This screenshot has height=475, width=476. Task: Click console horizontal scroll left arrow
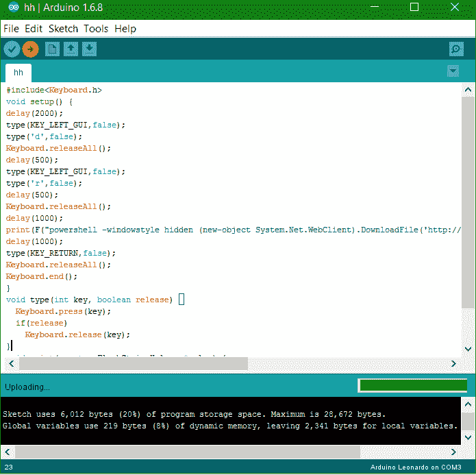8,452
